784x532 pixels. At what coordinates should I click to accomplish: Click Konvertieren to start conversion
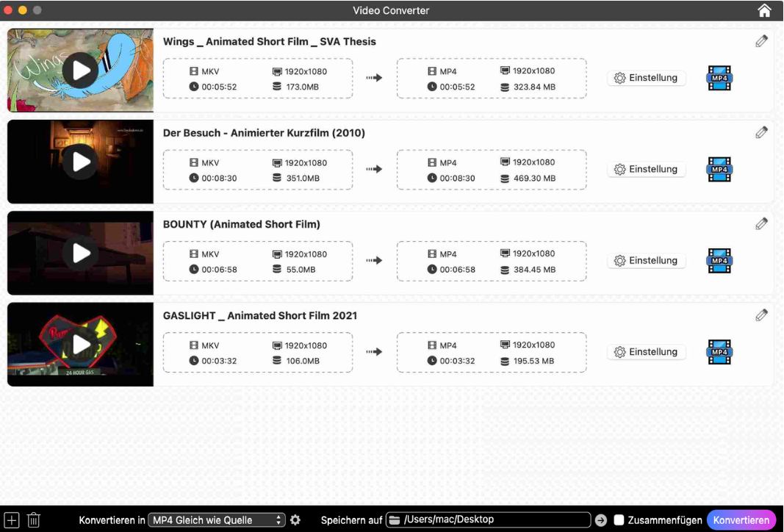click(x=741, y=519)
